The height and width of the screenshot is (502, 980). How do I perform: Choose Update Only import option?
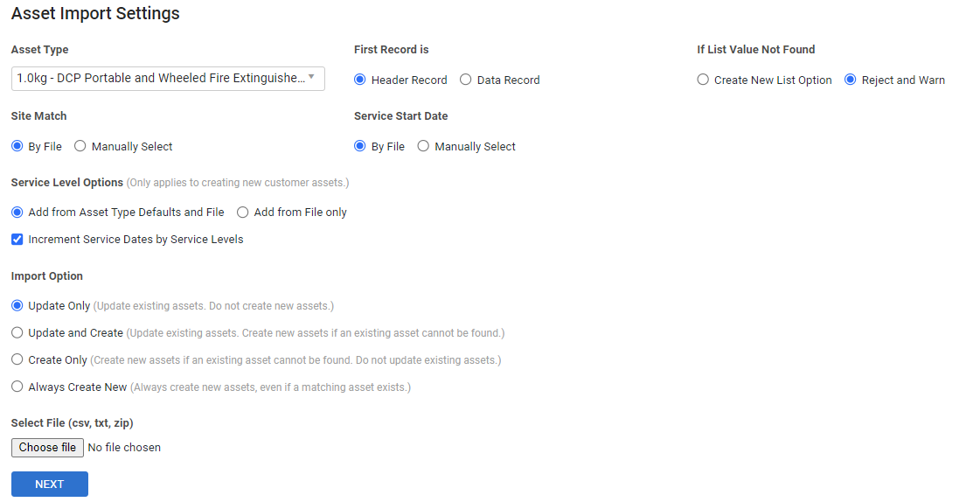(x=17, y=306)
